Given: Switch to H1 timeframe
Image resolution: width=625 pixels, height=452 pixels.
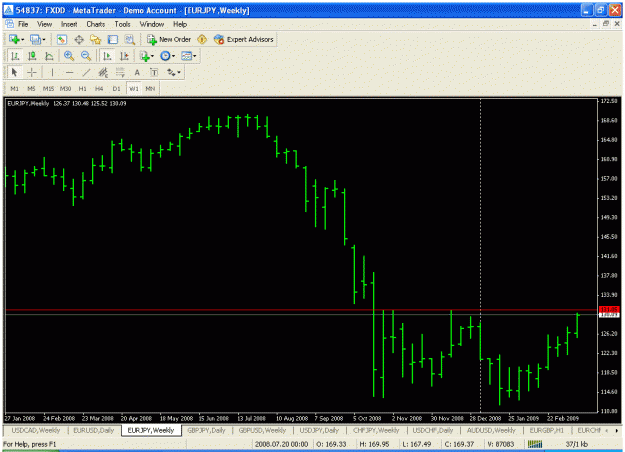Looking at the screenshot, I should pos(83,88).
